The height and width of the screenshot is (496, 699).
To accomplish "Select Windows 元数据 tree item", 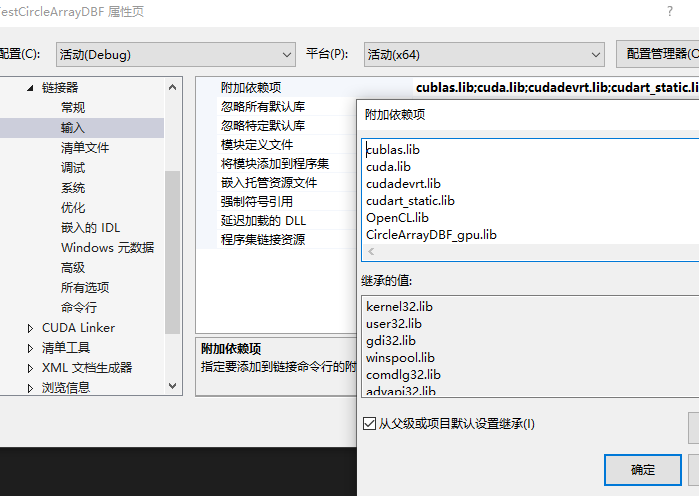I will [x=107, y=247].
